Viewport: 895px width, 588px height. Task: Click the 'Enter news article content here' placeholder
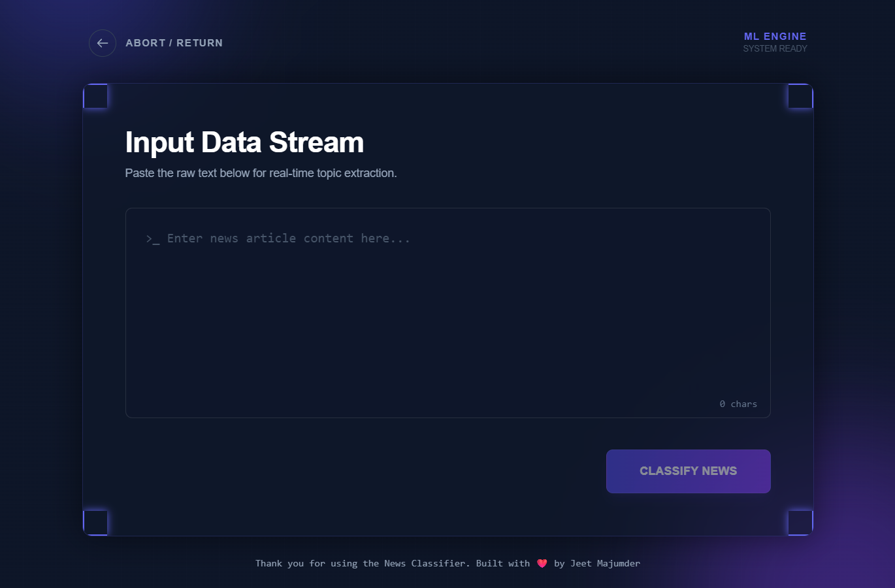pyautogui.click(x=289, y=238)
